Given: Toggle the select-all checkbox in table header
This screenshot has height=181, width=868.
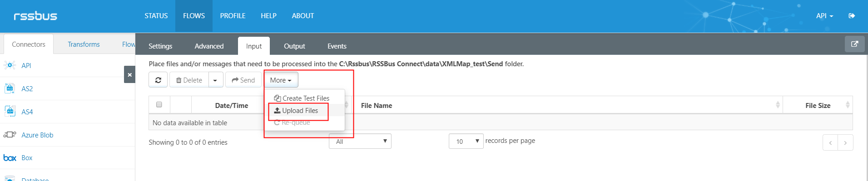Looking at the screenshot, I should coord(159,104).
